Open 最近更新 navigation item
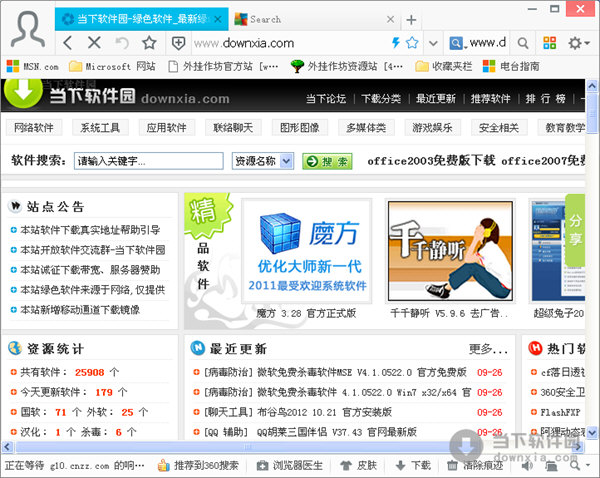This screenshot has width=600, height=478. click(x=436, y=99)
